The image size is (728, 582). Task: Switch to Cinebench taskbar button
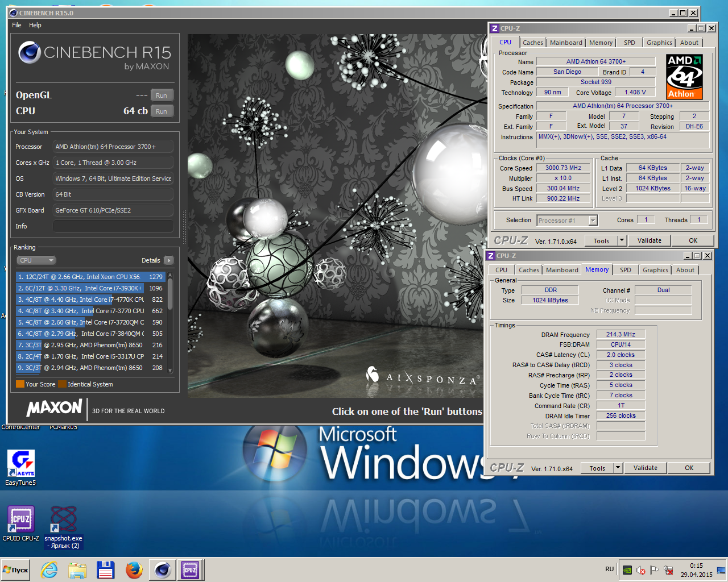point(163,569)
